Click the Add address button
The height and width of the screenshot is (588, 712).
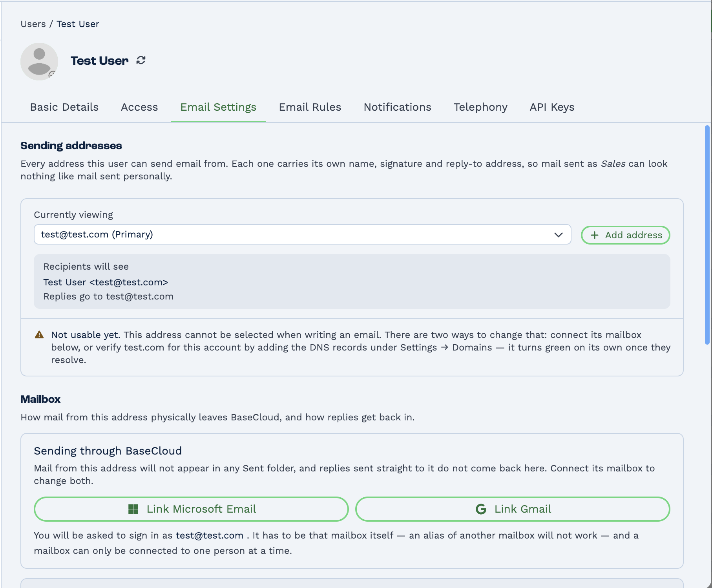point(626,235)
